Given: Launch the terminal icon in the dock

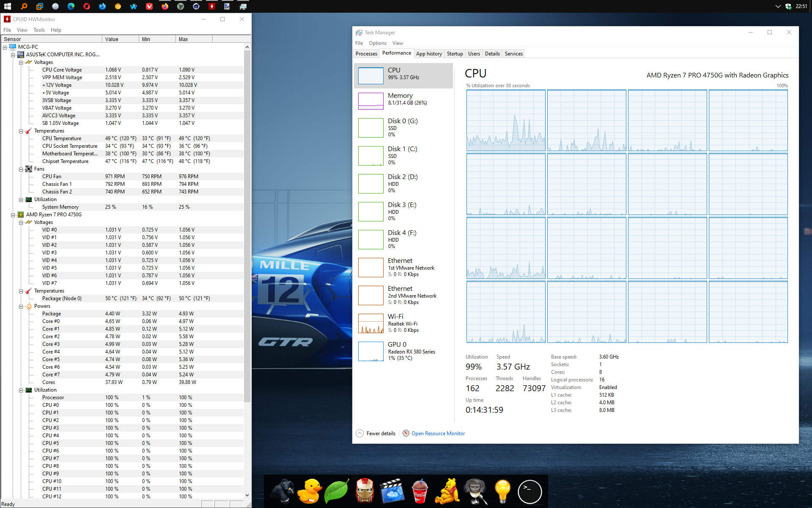Looking at the screenshot, I should point(529,491).
